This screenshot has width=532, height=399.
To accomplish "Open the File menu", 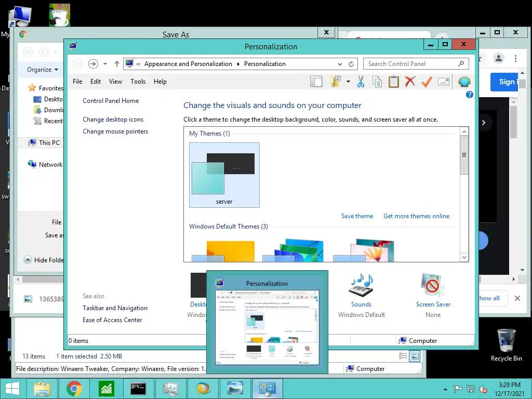I will pyautogui.click(x=77, y=82).
